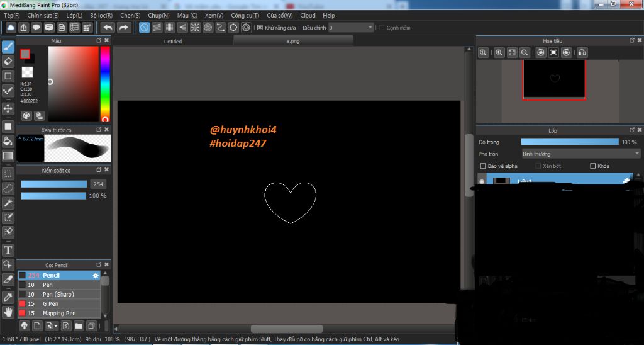Screen dimensions: 644x345
Task: Enable the Khóa layer lock checkbox
Action: (x=592, y=166)
